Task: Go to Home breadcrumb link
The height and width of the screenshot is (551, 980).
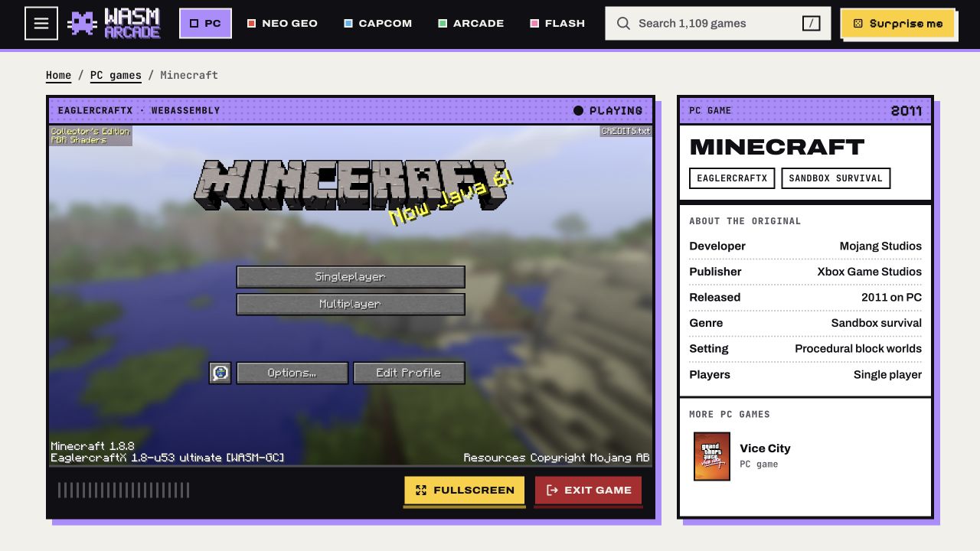Action: coord(58,75)
